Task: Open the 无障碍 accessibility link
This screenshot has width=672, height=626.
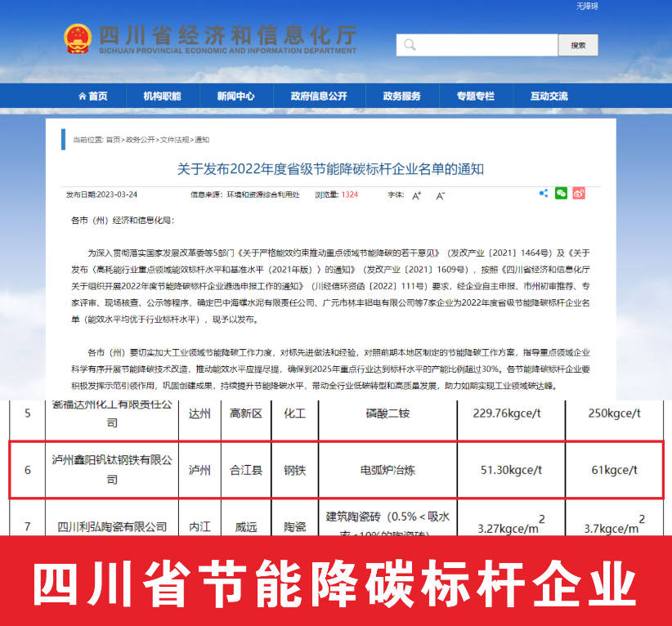Action: pyautogui.click(x=587, y=6)
